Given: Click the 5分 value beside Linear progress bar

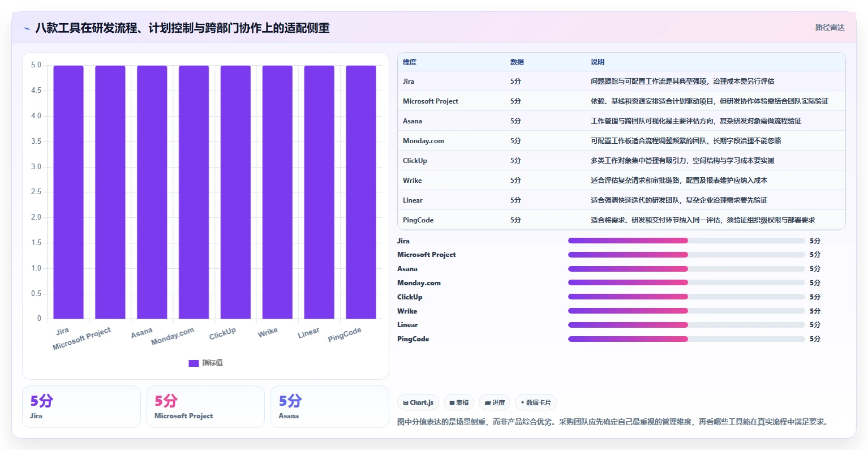Looking at the screenshot, I should (815, 325).
